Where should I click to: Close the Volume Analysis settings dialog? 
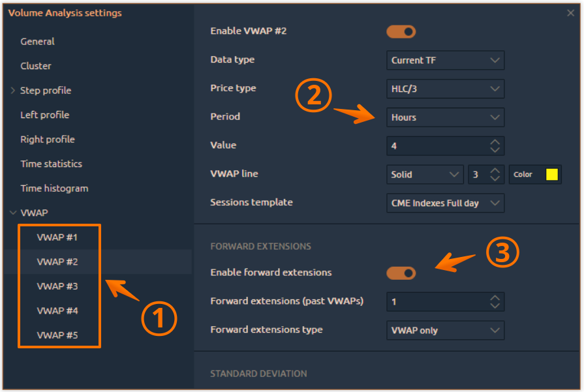tap(571, 13)
